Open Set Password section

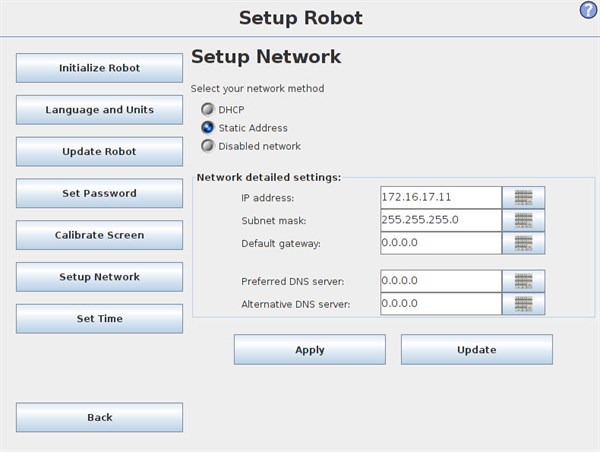99,193
